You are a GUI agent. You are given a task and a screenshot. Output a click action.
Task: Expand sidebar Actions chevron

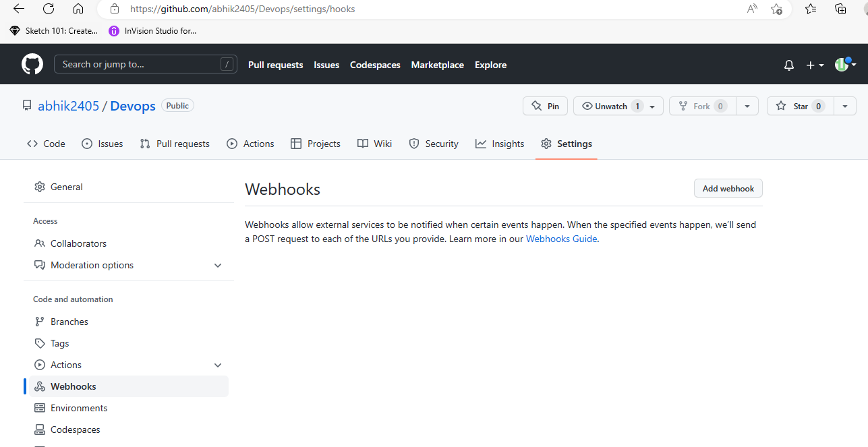(218, 365)
